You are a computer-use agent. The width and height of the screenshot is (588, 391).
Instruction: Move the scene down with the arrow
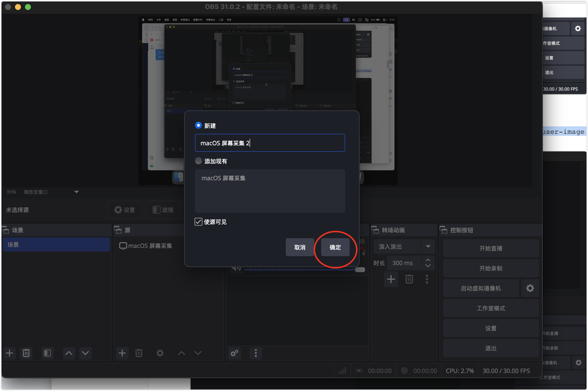pyautogui.click(x=85, y=353)
